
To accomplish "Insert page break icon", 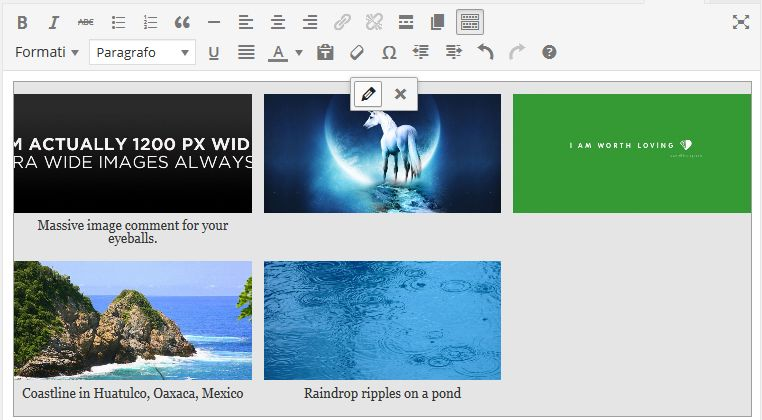I will point(437,22).
